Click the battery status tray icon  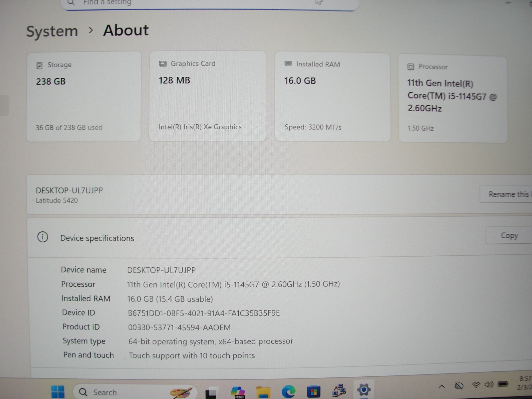(503, 384)
